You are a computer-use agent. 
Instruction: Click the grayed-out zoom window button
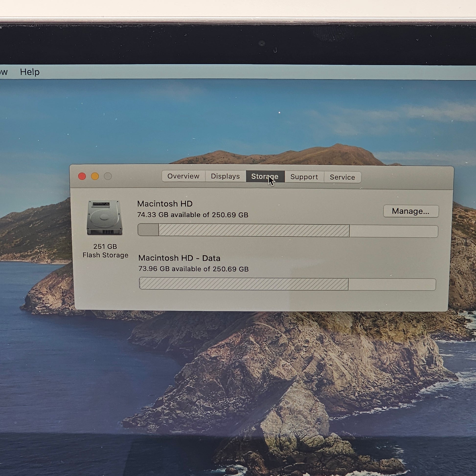click(x=108, y=176)
